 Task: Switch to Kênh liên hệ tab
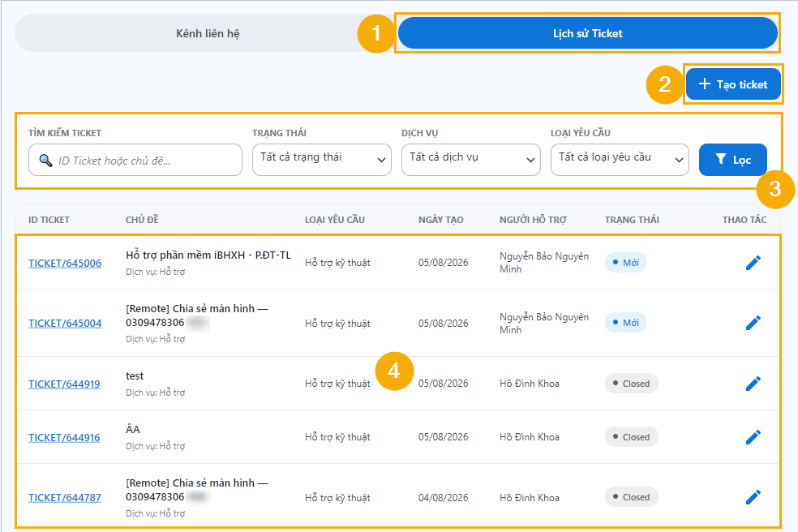point(208,33)
